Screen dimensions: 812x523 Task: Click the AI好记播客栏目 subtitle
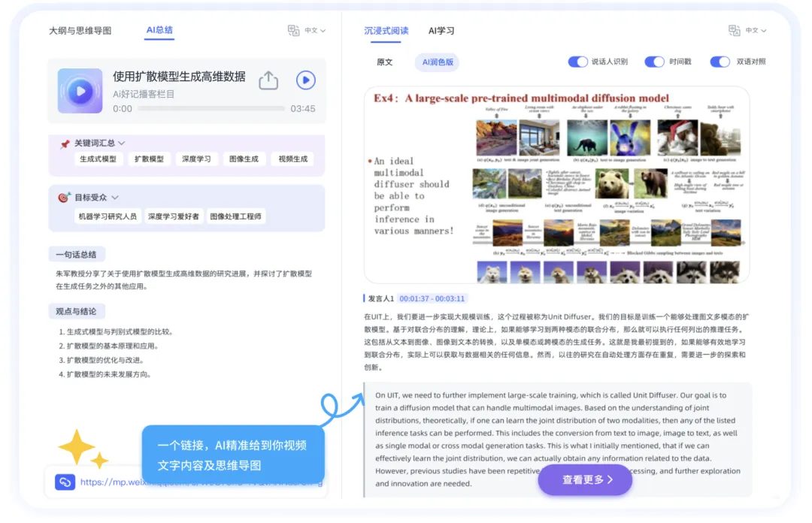pos(144,94)
